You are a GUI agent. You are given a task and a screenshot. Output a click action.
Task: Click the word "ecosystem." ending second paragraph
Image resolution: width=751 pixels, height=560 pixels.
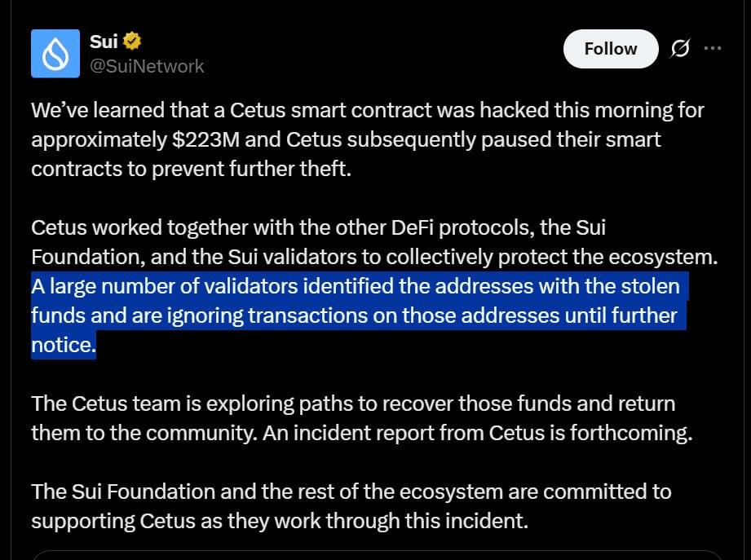663,258
